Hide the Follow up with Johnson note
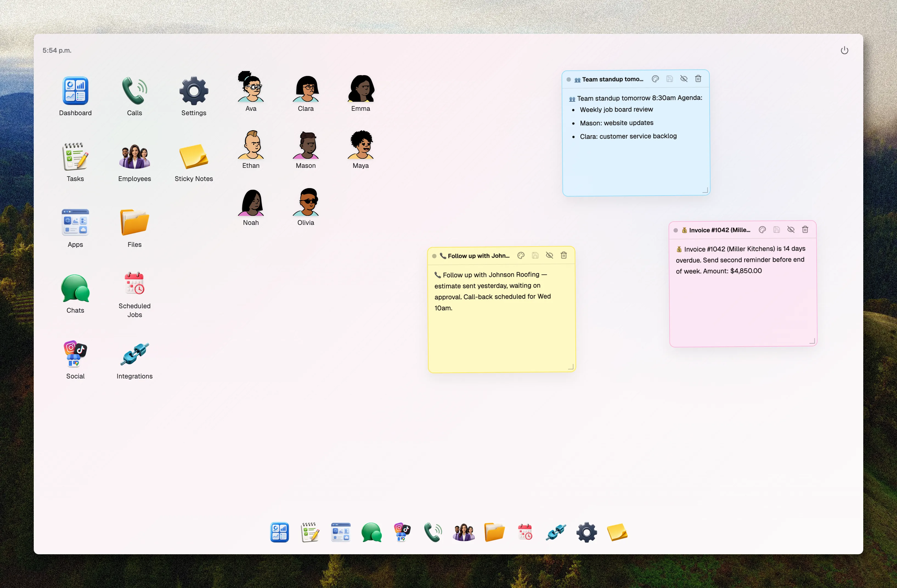 549,256
